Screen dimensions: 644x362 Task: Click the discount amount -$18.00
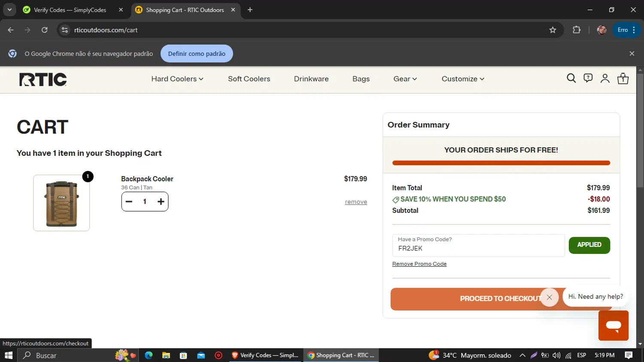(x=599, y=199)
